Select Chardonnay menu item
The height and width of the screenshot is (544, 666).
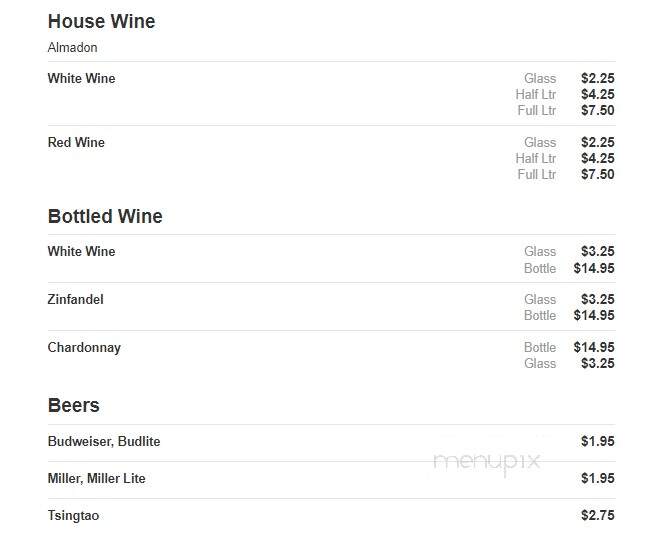84,347
